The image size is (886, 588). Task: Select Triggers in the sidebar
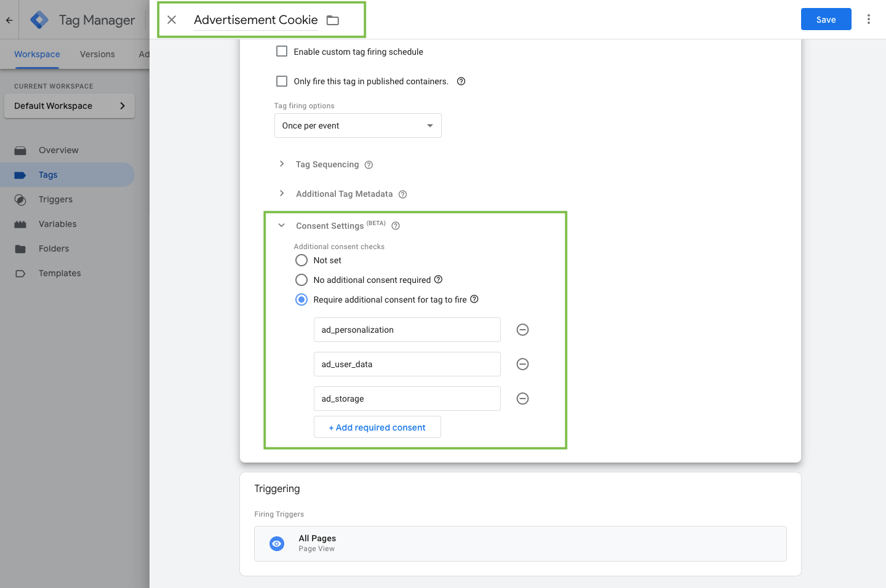[x=56, y=199]
